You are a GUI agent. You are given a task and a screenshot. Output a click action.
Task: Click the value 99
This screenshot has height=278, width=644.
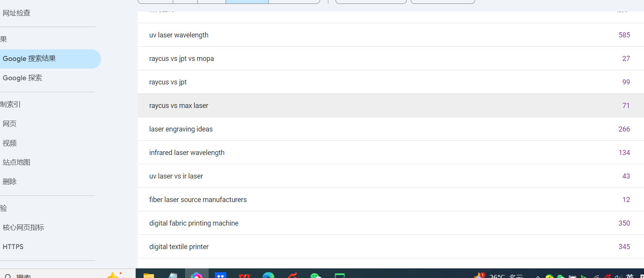pyautogui.click(x=626, y=82)
